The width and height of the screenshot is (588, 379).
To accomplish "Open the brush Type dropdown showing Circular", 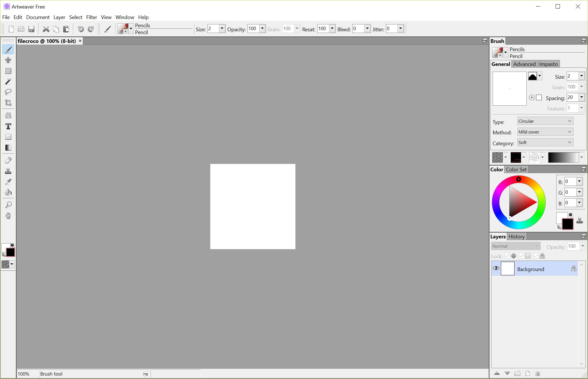I will click(x=545, y=121).
